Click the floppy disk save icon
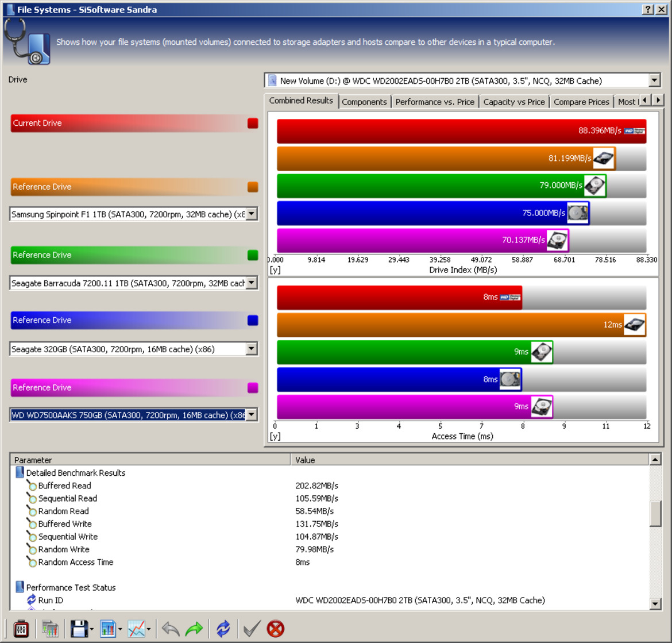This screenshot has width=672, height=643. pos(79,629)
